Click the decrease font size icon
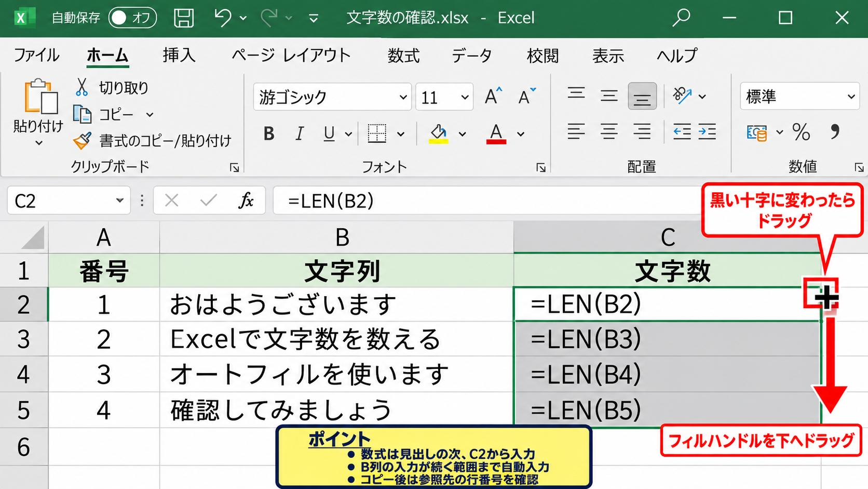 click(x=526, y=96)
